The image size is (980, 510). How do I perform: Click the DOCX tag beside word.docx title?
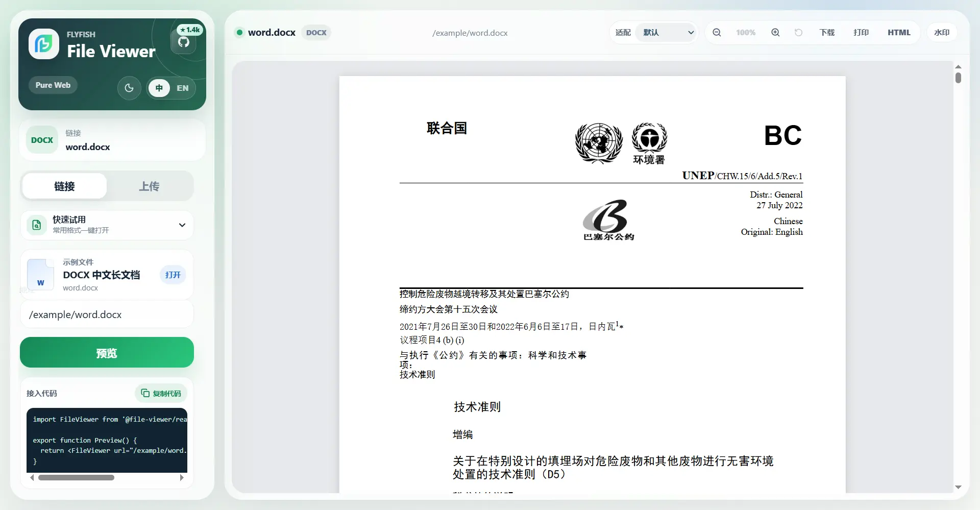[316, 32]
